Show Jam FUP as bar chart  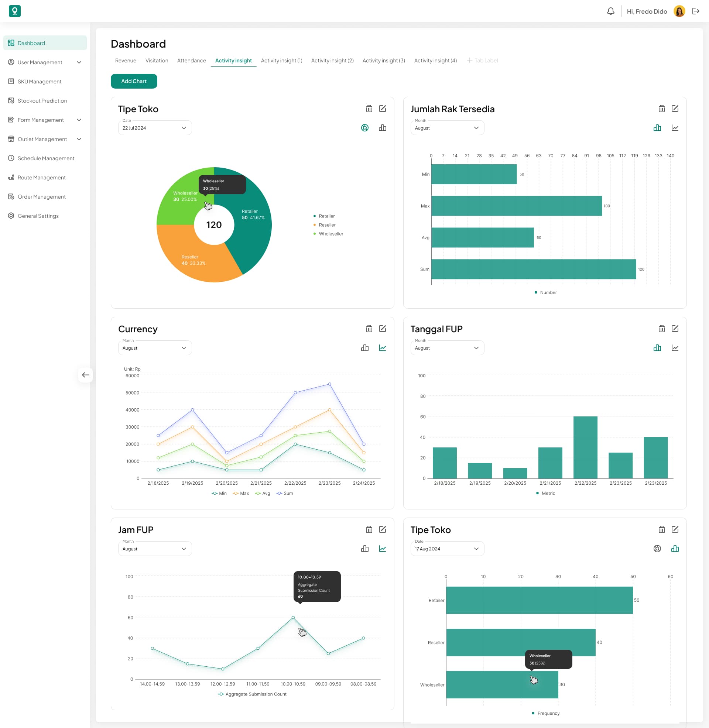click(x=365, y=549)
